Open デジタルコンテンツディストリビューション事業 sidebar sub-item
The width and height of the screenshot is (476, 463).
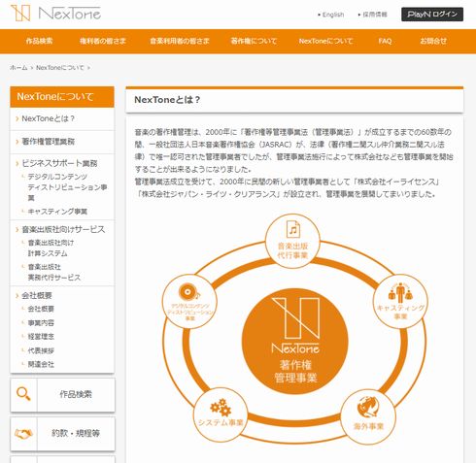pyautogui.click(x=67, y=187)
